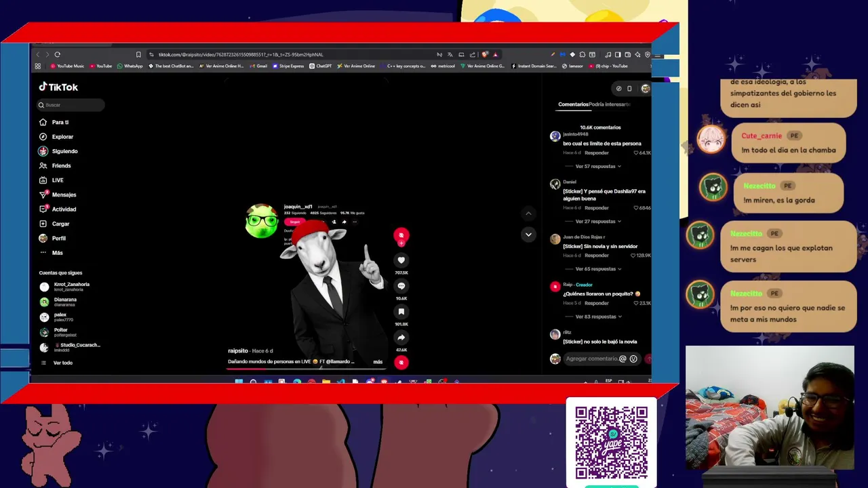
Task: Open Mensajes in sidebar
Action: point(57,195)
